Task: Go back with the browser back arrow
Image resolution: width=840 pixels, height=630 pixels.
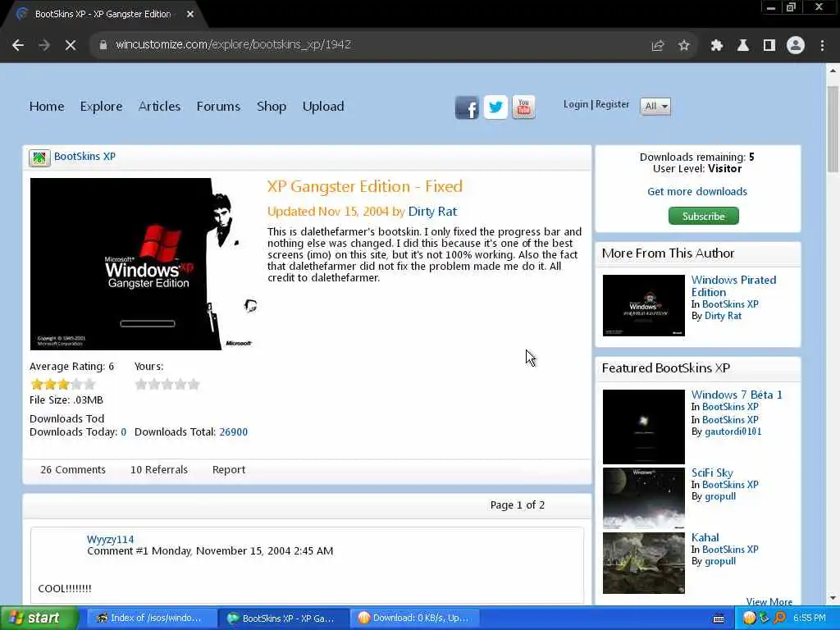Action: coord(18,45)
